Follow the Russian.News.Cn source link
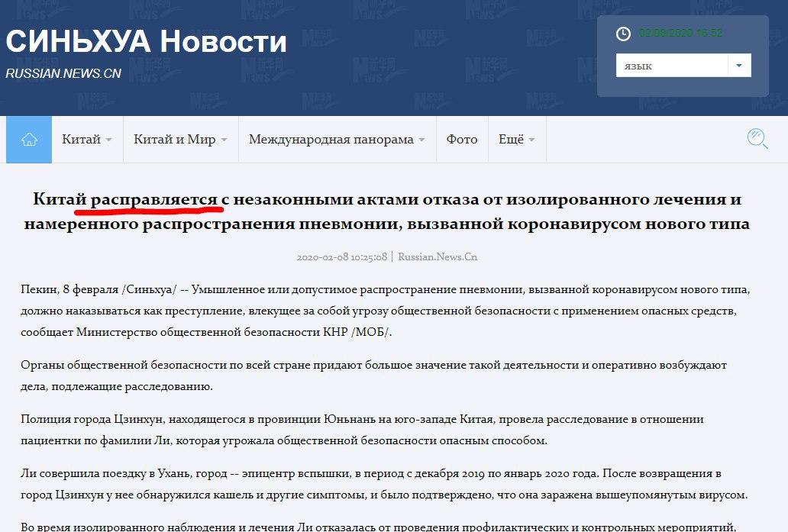The image size is (788, 532). 438,257
